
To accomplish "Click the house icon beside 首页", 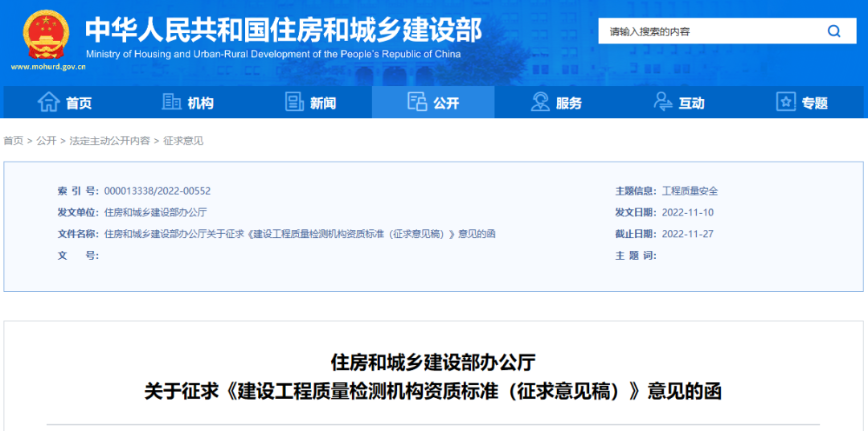I will [49, 102].
